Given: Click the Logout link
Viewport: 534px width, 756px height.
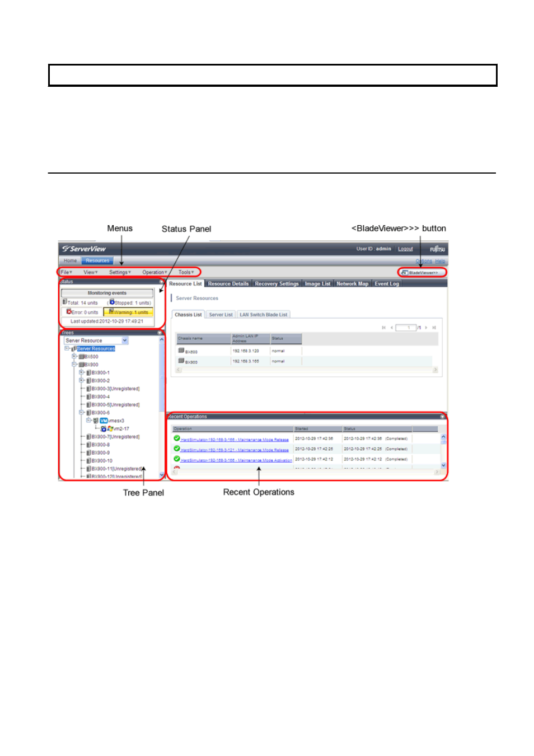Looking at the screenshot, I should point(405,249).
